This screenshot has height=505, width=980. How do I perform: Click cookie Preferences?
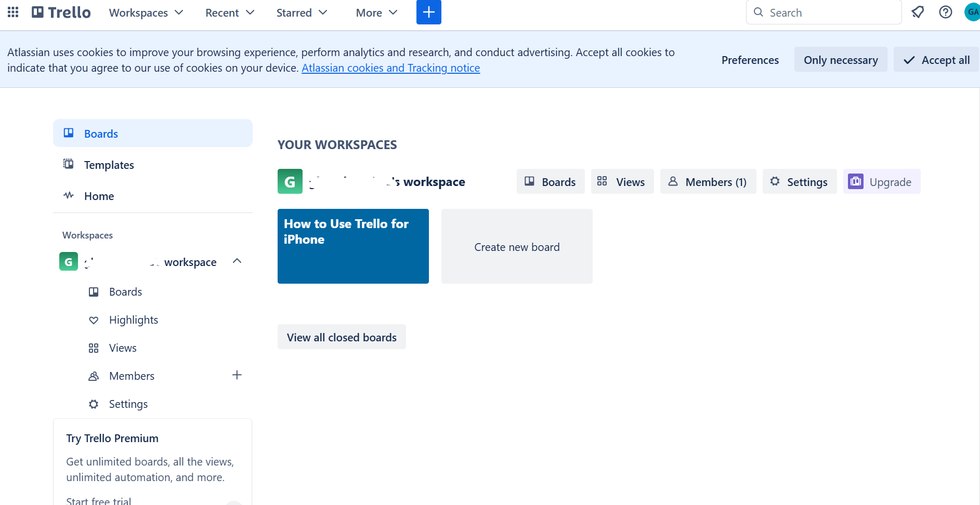750,60
